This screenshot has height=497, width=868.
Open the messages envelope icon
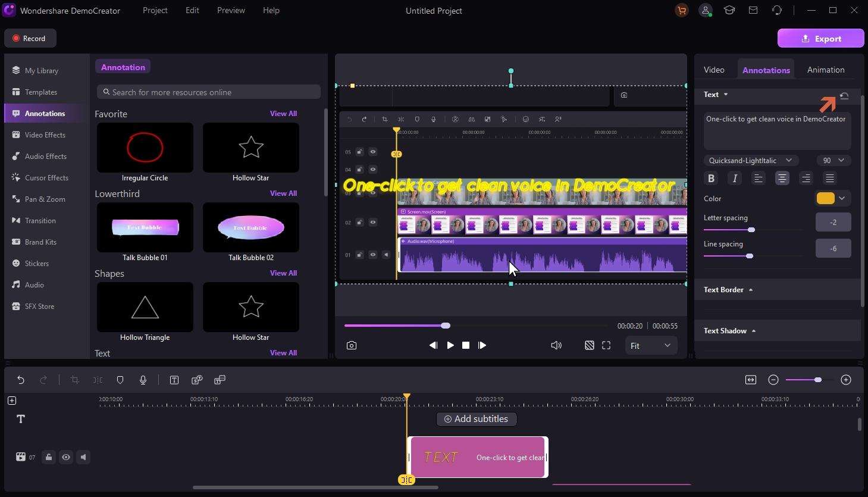[753, 10]
